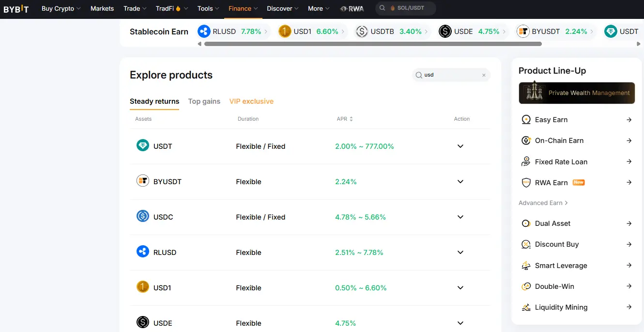This screenshot has width=644, height=332.
Task: Open the RWA Earn arrow link
Action: coord(629,183)
